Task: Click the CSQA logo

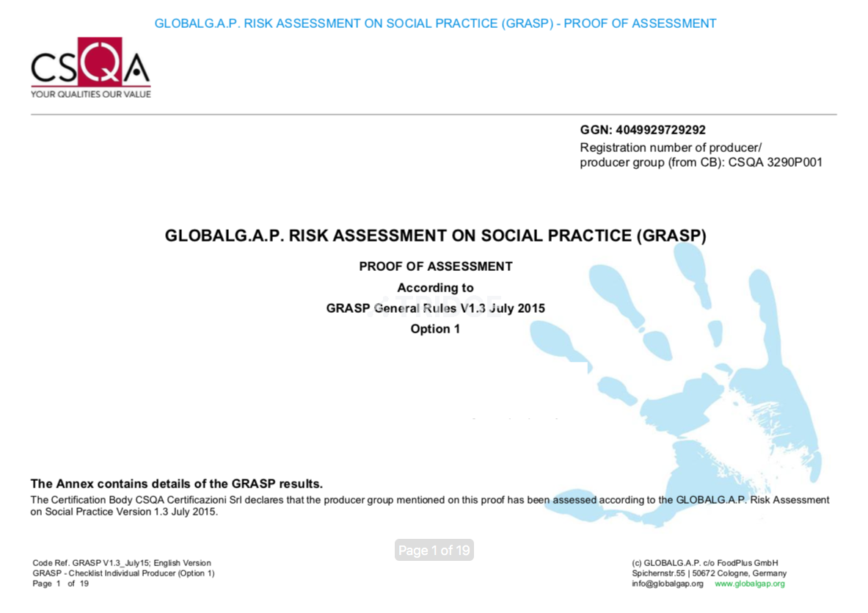Action: click(90, 68)
